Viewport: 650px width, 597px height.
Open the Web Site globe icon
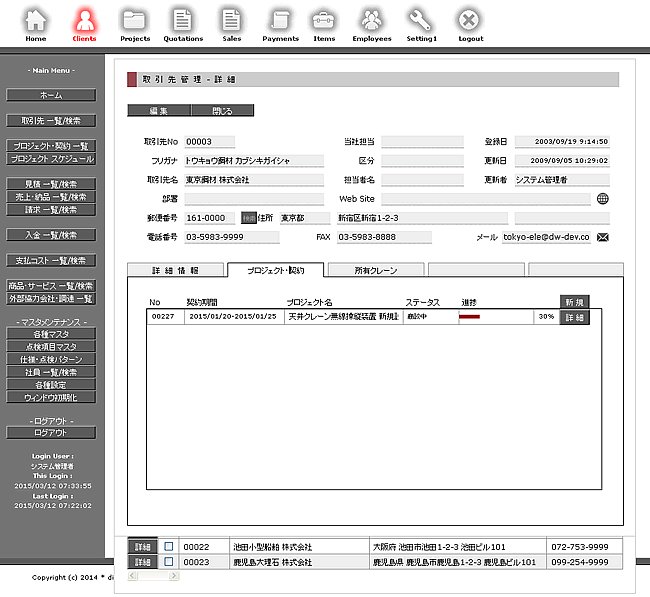tap(603, 199)
